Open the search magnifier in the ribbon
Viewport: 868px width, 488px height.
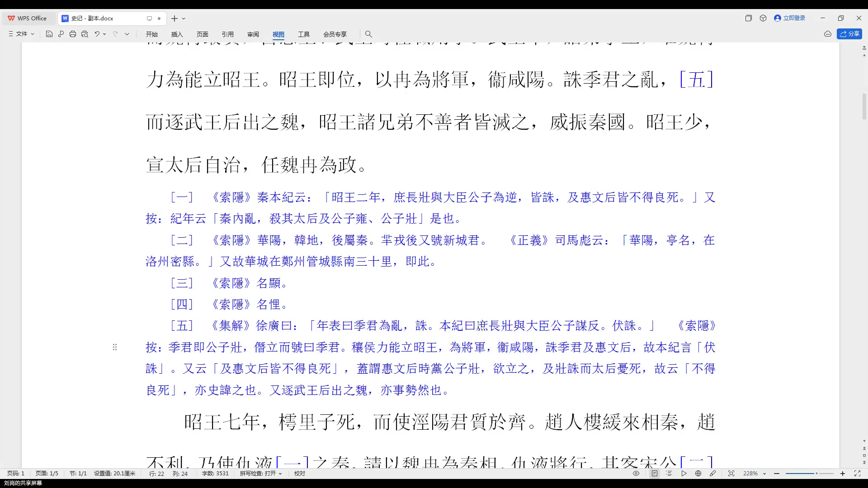click(x=368, y=34)
